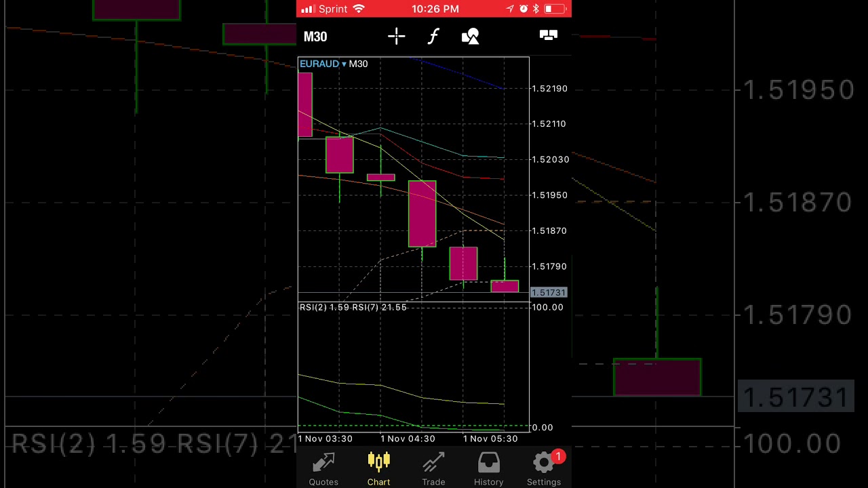Tap the battery status icon
868x488 pixels.
point(555,9)
